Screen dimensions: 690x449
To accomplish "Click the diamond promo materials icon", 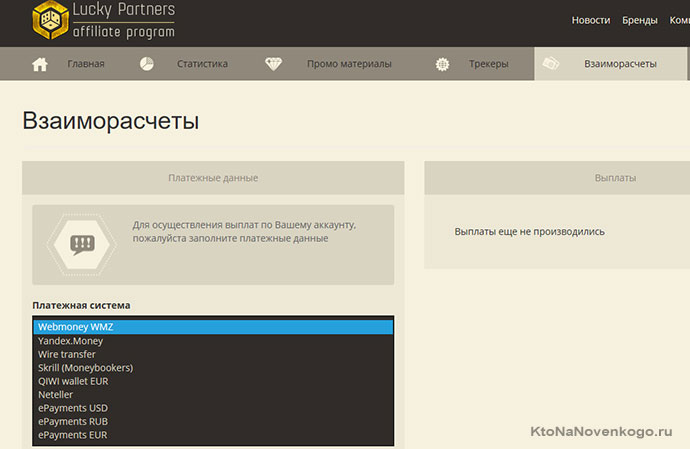I will 273,64.
